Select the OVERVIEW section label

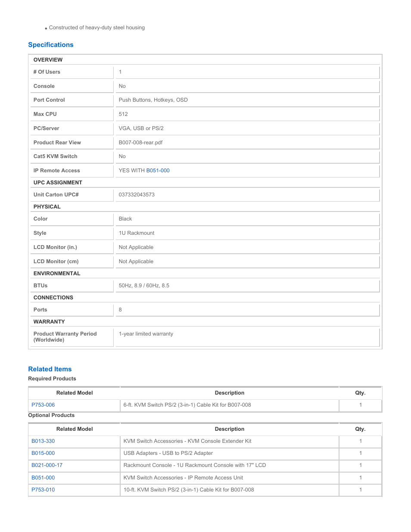tap(48, 60)
